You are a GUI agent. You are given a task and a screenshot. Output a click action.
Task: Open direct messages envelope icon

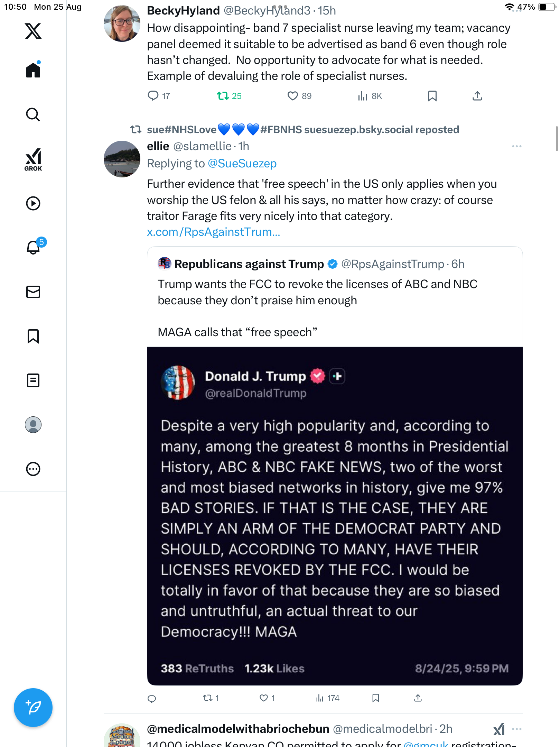(x=33, y=292)
